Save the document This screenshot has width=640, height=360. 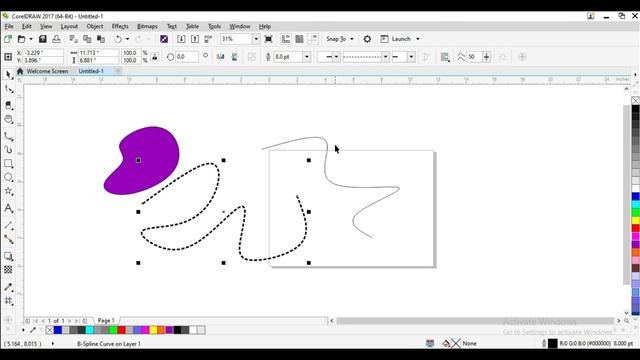42,39
